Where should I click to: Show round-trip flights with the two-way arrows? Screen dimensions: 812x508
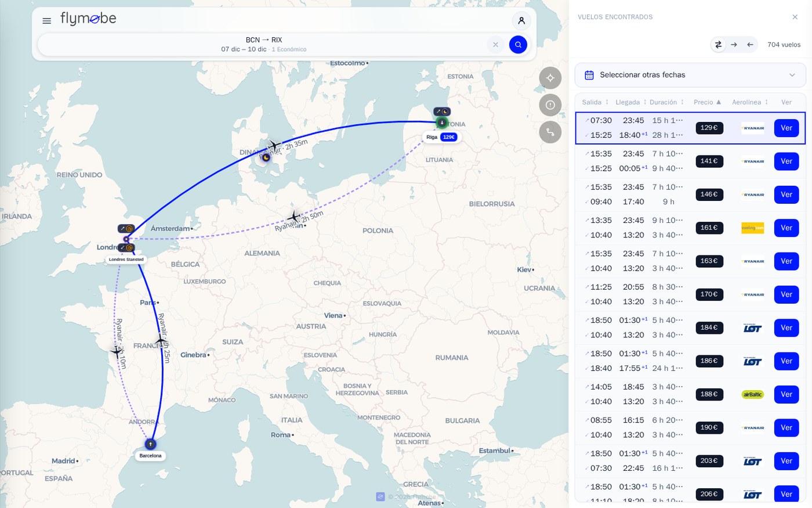click(718, 45)
